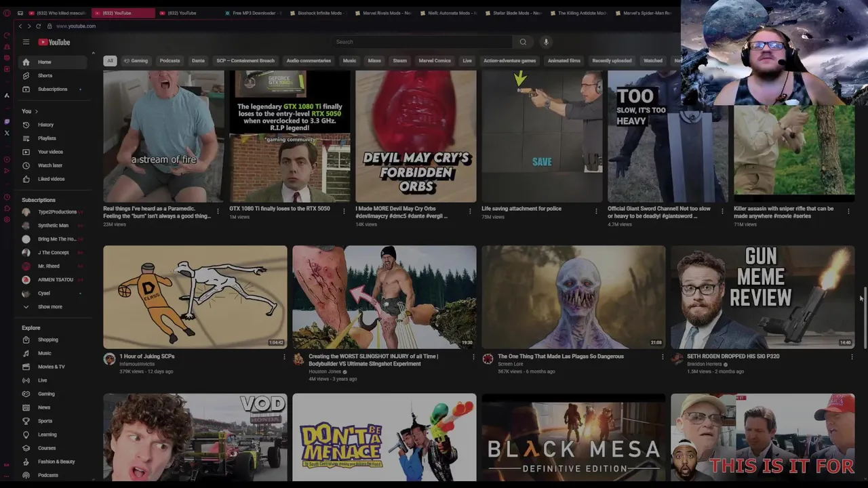
Task: Open menu for 1 Hour of Juking SCPs
Action: pos(284,357)
